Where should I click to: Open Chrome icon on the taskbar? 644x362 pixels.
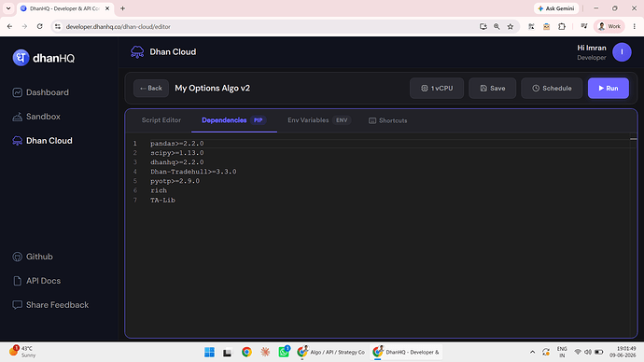(x=246, y=352)
